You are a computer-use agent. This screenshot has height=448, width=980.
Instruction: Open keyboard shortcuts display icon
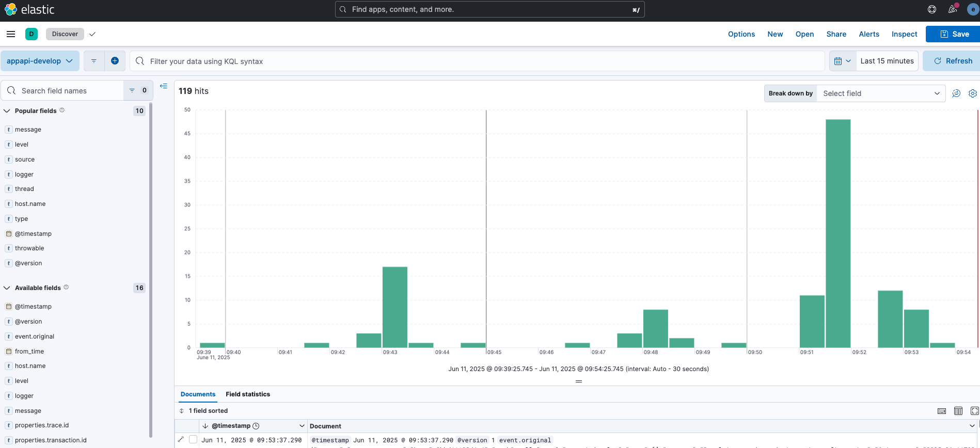click(x=942, y=411)
